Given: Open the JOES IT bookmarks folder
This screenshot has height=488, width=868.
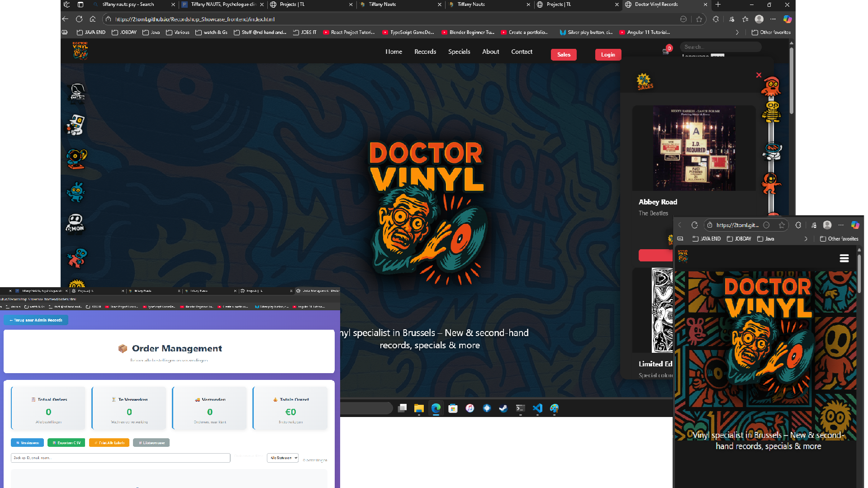Looking at the screenshot, I should point(304,33).
